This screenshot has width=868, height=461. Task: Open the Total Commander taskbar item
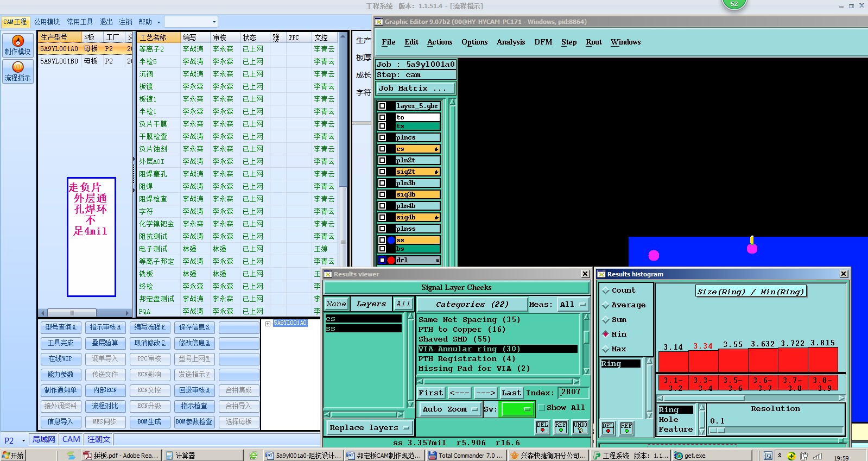pyautogui.click(x=466, y=456)
